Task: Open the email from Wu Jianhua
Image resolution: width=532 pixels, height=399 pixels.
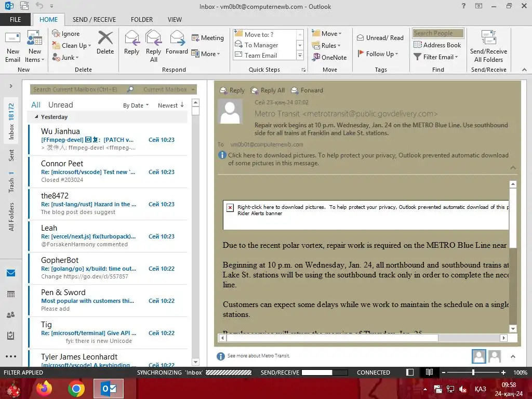Action: coord(108,139)
